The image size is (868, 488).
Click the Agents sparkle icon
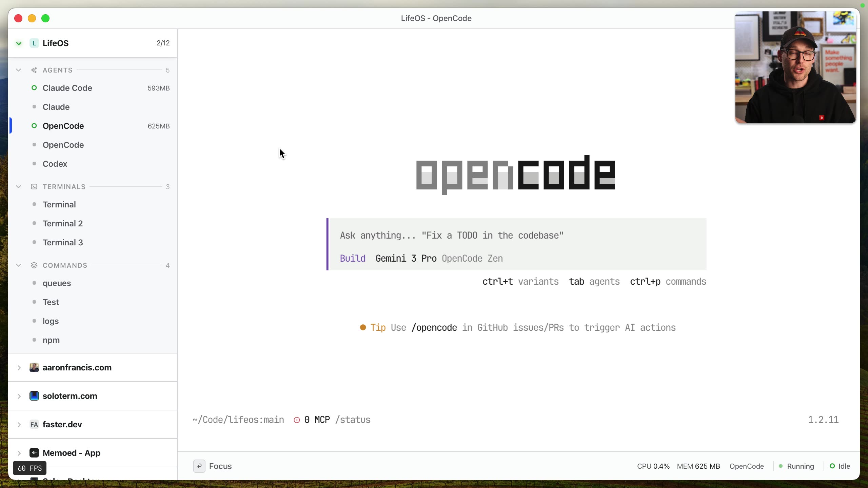click(x=34, y=70)
